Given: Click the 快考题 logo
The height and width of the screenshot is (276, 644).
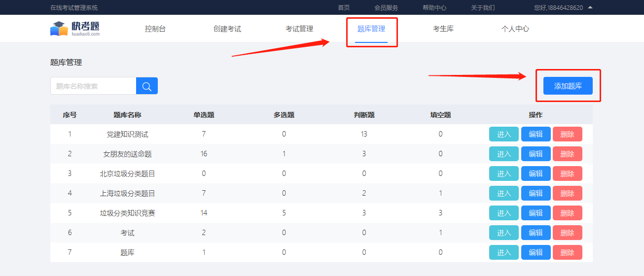Looking at the screenshot, I should [x=75, y=29].
